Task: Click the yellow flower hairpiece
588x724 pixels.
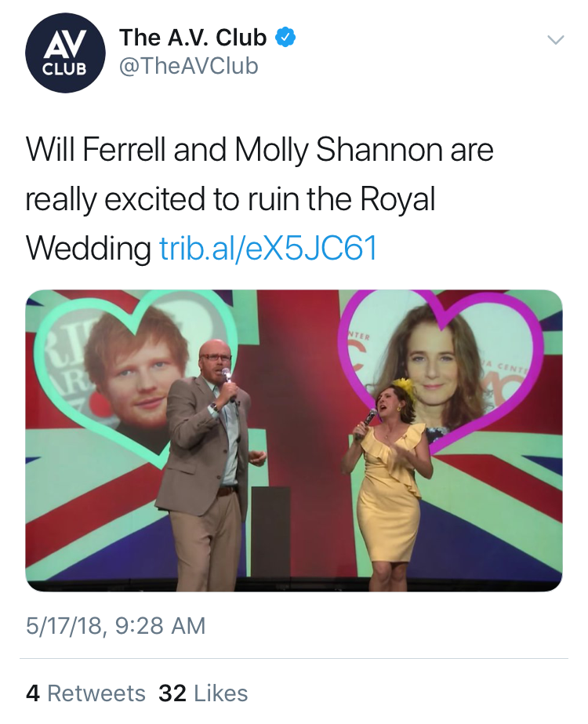Action: tap(403, 385)
